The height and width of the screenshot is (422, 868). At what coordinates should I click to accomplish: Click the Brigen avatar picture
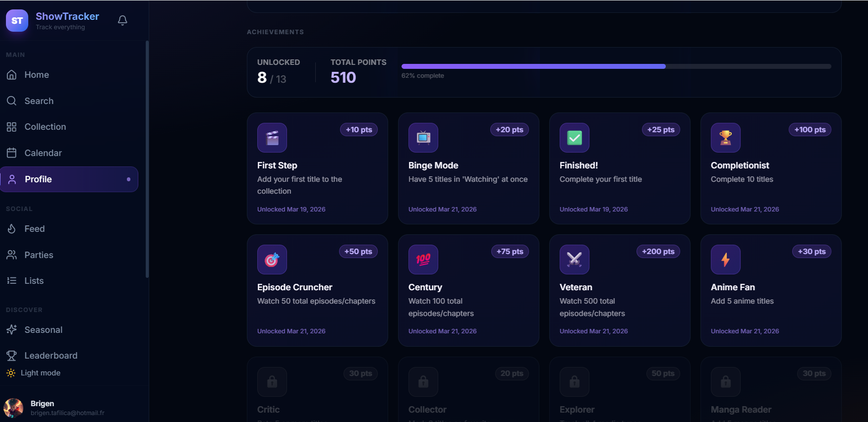click(13, 408)
